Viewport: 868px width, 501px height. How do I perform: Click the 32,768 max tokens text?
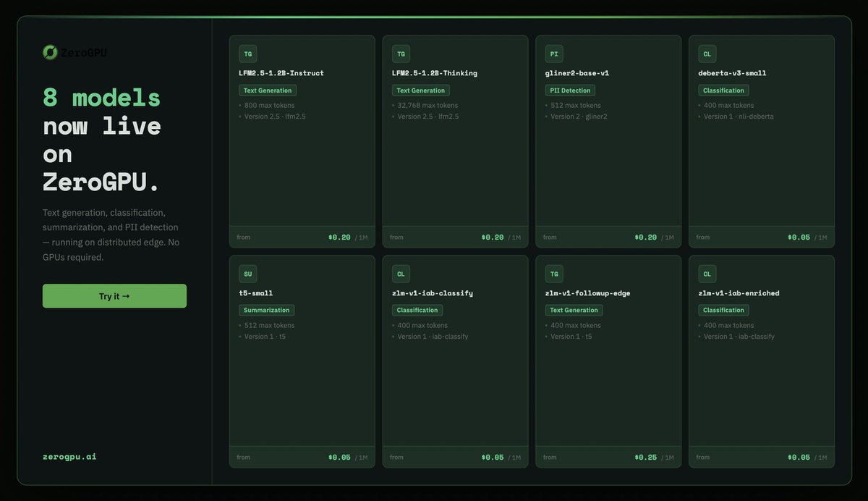pos(427,105)
